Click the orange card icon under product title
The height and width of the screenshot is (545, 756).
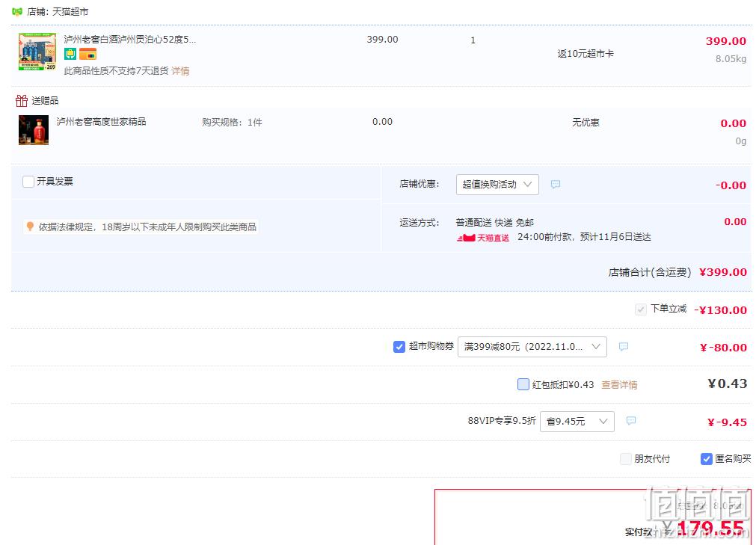tap(87, 54)
